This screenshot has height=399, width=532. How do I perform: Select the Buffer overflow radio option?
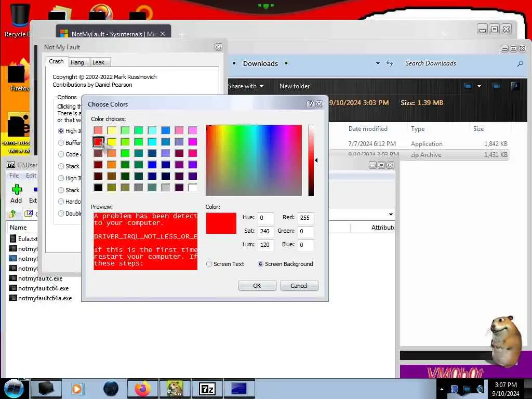61,143
